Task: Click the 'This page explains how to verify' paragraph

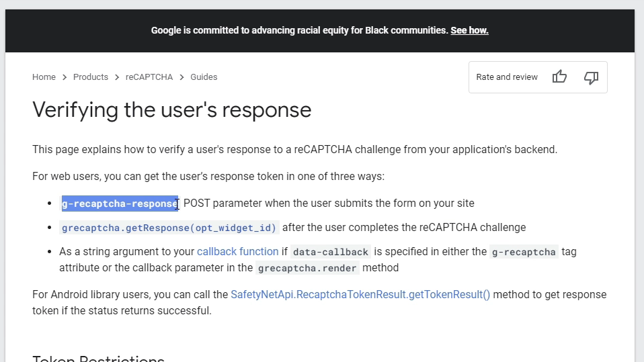Action: pyautogui.click(x=294, y=149)
